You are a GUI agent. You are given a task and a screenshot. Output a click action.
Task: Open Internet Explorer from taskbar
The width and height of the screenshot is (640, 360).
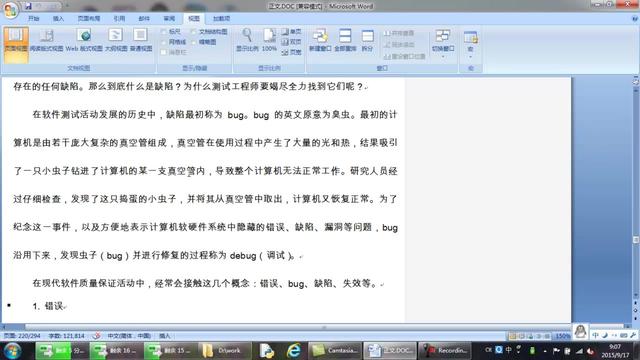[293, 351]
